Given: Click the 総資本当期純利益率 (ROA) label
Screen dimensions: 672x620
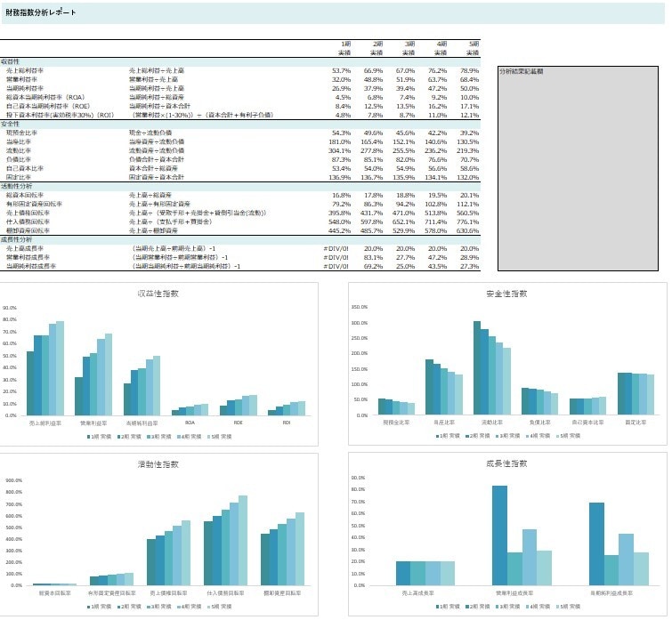Looking at the screenshot, I should coord(45,97).
